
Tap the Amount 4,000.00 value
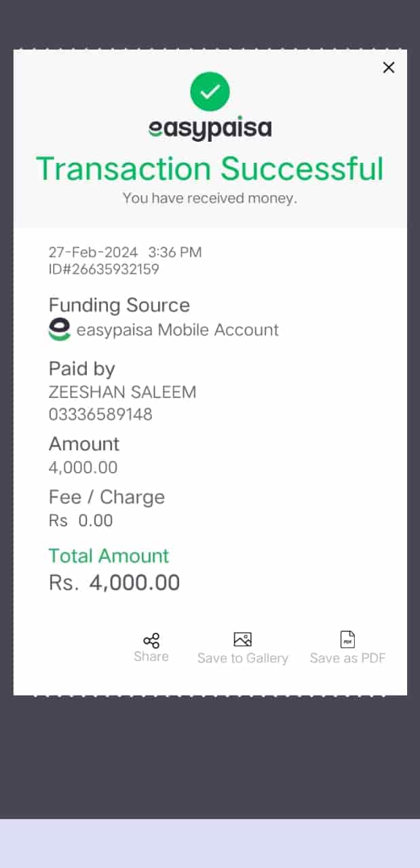coord(83,467)
